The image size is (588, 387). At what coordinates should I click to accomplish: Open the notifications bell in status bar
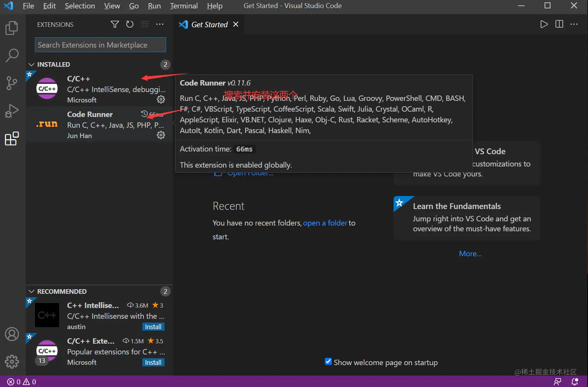pyautogui.click(x=575, y=382)
